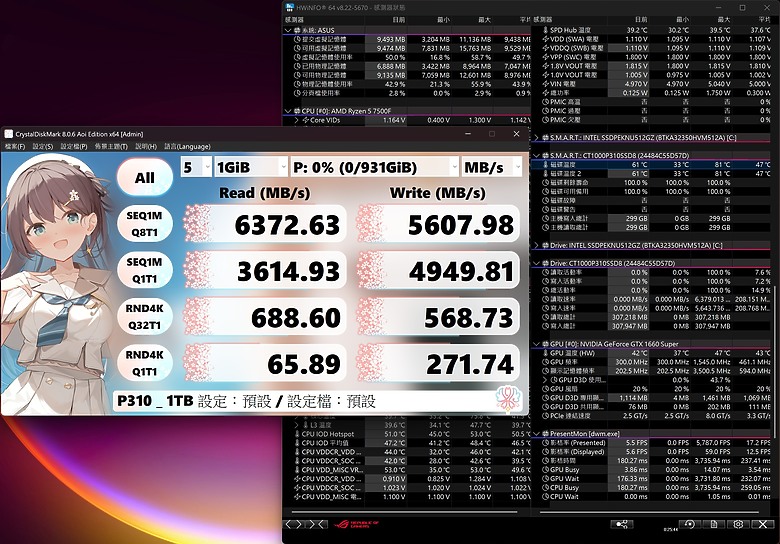Viewport: 780px width, 544px height.
Task: Open 語言(Language) menu
Action: coord(187,146)
